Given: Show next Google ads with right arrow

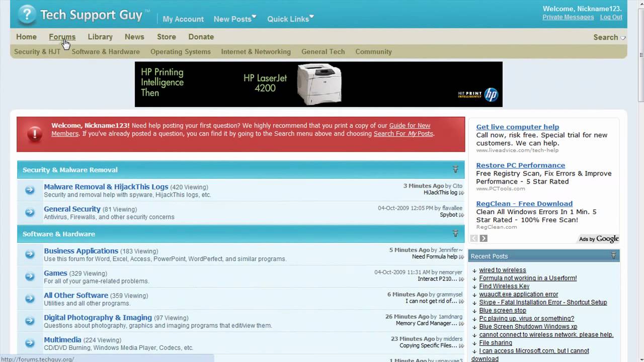Looking at the screenshot, I should pos(484,238).
